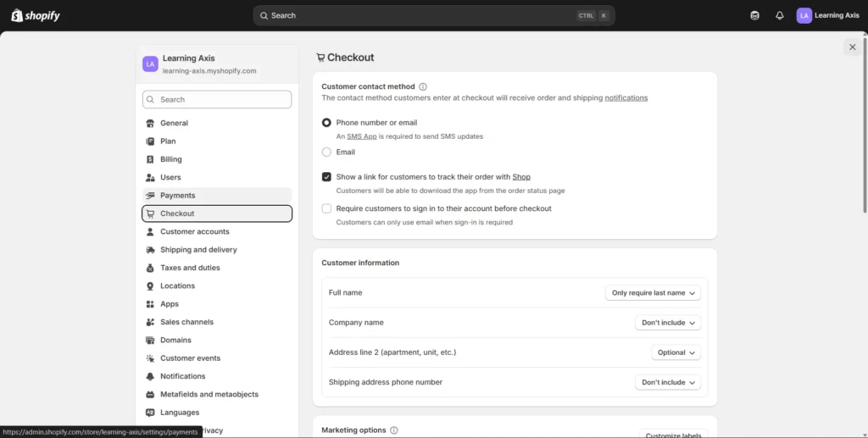
Task: Click the LA avatar in the top bar
Action: coord(804,15)
